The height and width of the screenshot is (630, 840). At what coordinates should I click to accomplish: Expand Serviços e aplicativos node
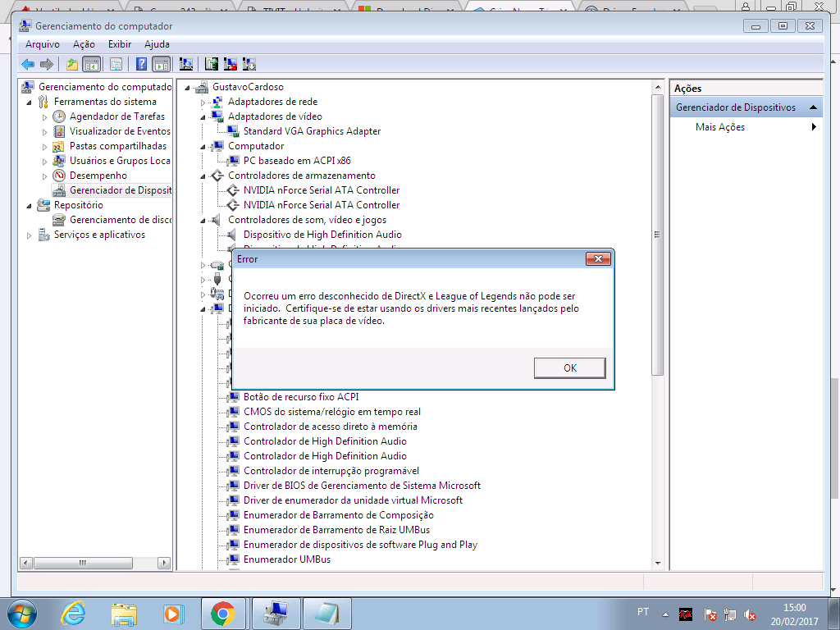29,235
